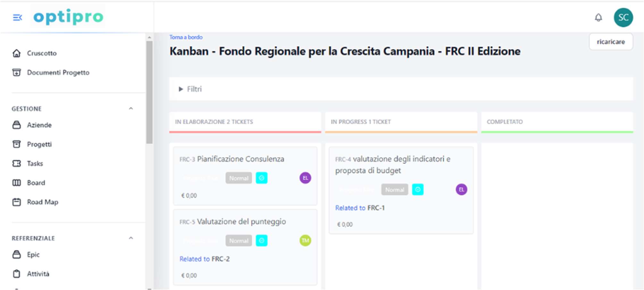Click the notification bell icon
644x290 pixels.
click(x=598, y=17)
